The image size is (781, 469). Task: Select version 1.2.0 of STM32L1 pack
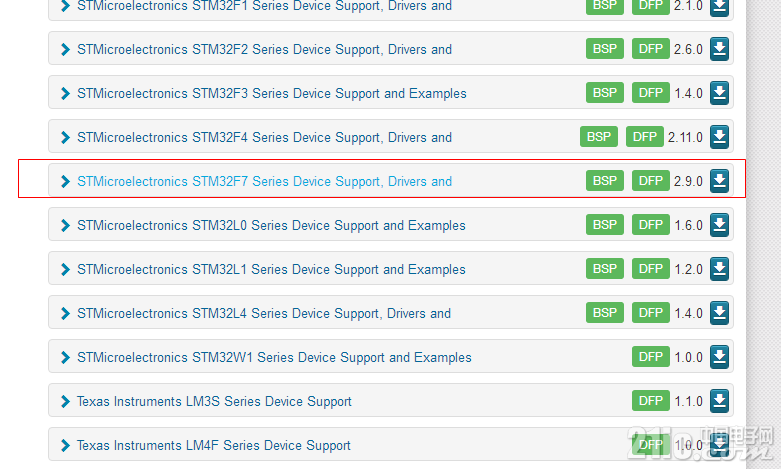click(688, 269)
